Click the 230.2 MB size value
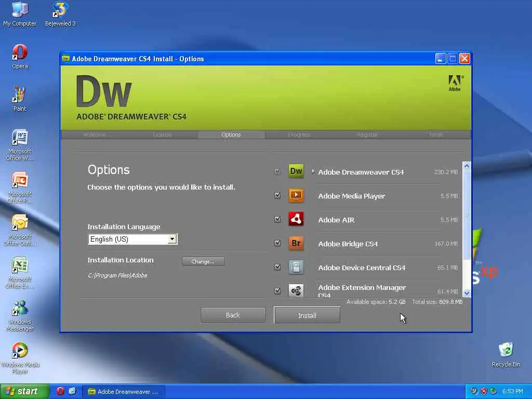 [446, 172]
